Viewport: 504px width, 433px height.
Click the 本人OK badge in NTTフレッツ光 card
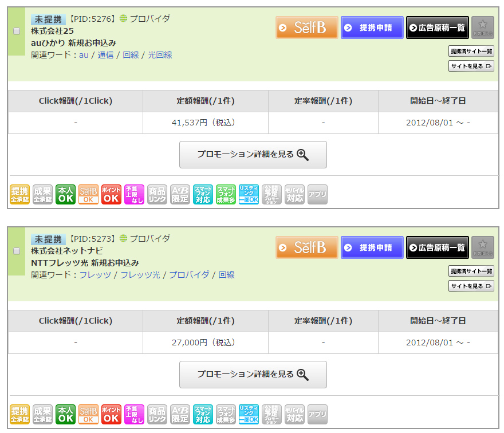point(65,415)
